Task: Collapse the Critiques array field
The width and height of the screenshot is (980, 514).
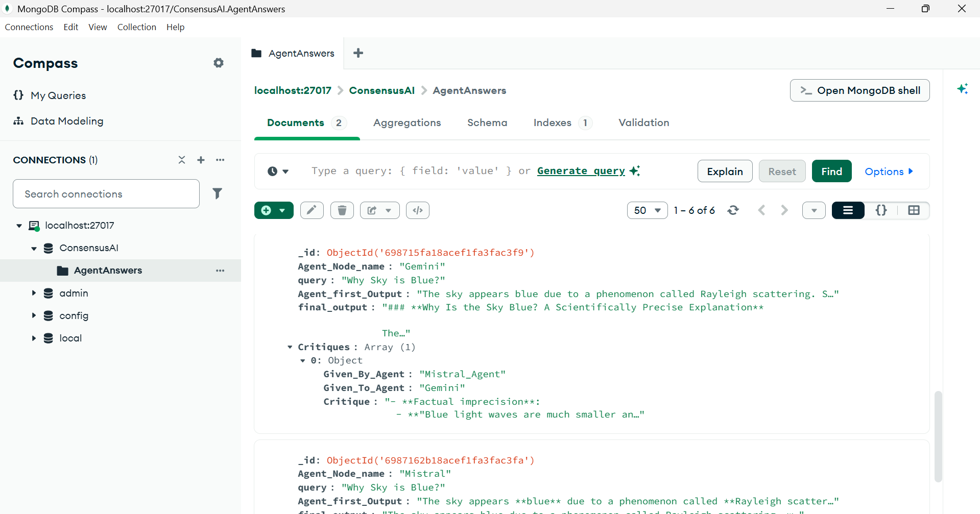Action: (x=290, y=347)
